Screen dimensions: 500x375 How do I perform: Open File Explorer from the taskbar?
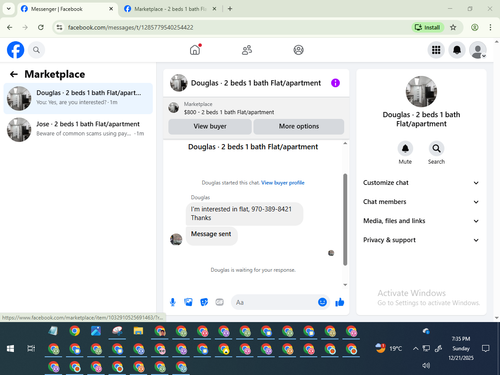pos(138,331)
